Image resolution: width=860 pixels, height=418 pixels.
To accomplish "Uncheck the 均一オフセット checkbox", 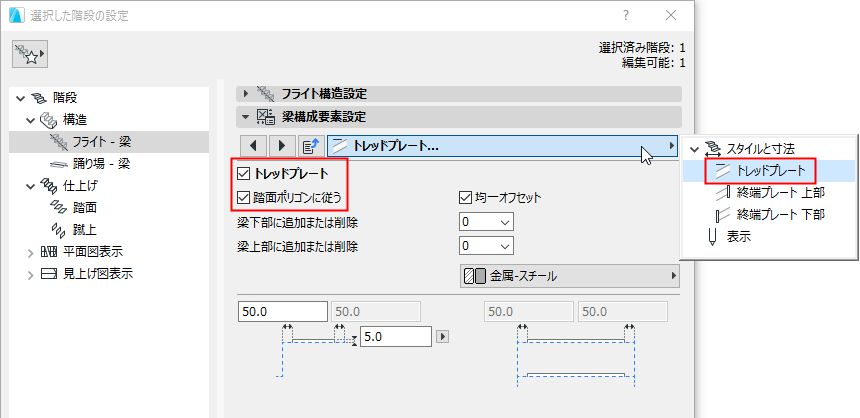I will pyautogui.click(x=465, y=197).
